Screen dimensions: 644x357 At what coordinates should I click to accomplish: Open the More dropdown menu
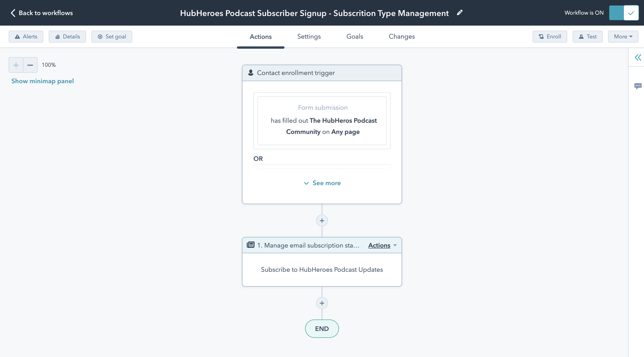tap(623, 36)
